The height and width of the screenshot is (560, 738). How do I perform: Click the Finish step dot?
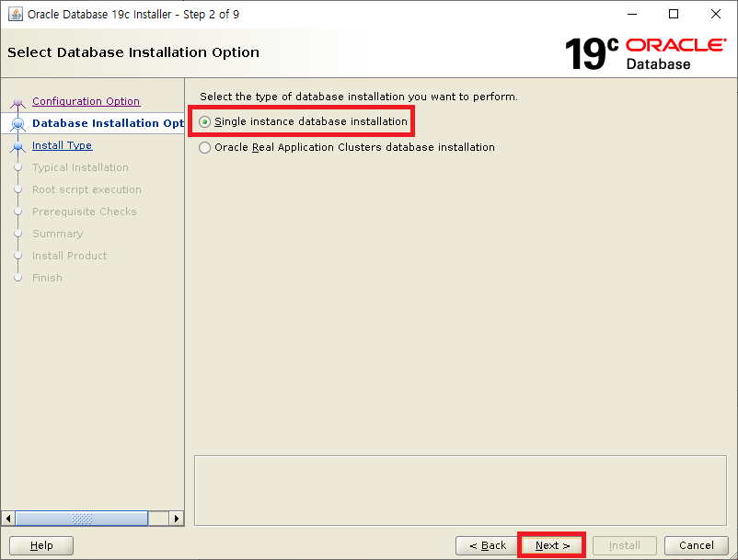[17, 278]
